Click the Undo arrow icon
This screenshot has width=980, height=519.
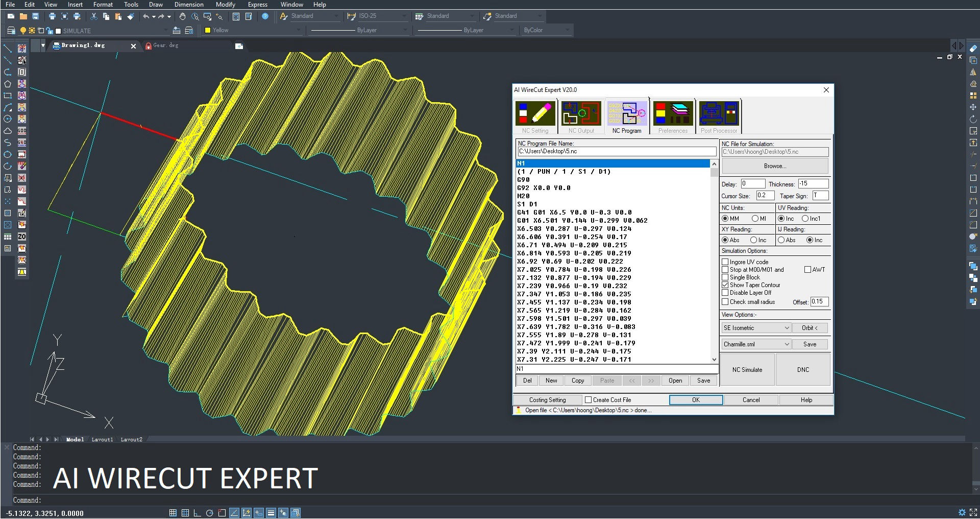(146, 16)
